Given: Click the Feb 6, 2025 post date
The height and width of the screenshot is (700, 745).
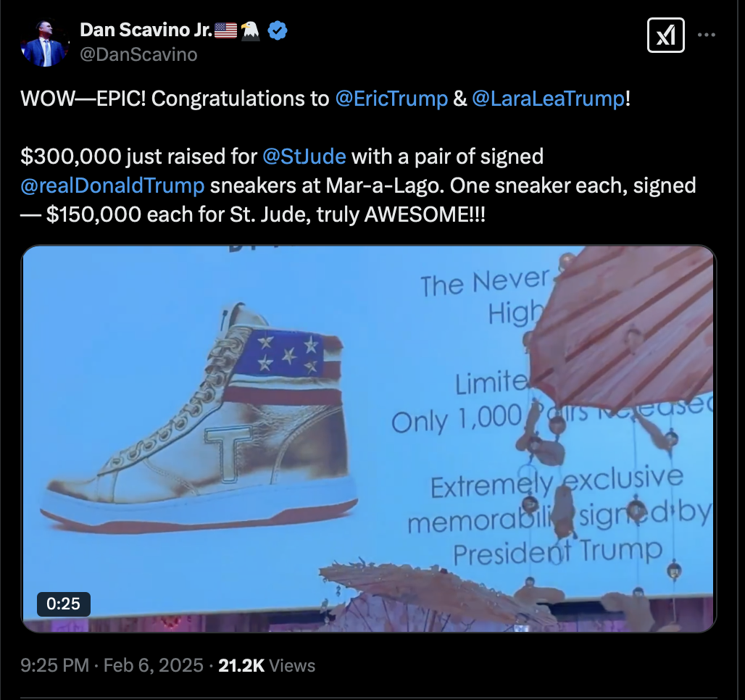Looking at the screenshot, I should (x=154, y=665).
